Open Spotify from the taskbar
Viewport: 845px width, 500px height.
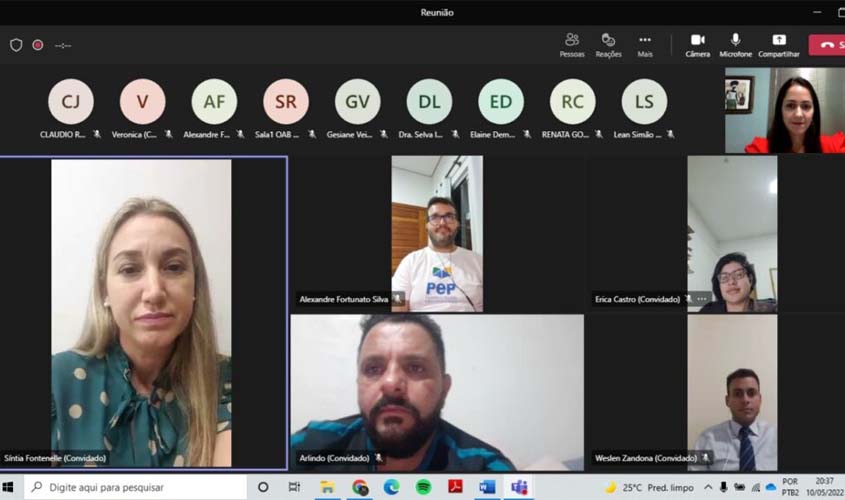point(423,487)
